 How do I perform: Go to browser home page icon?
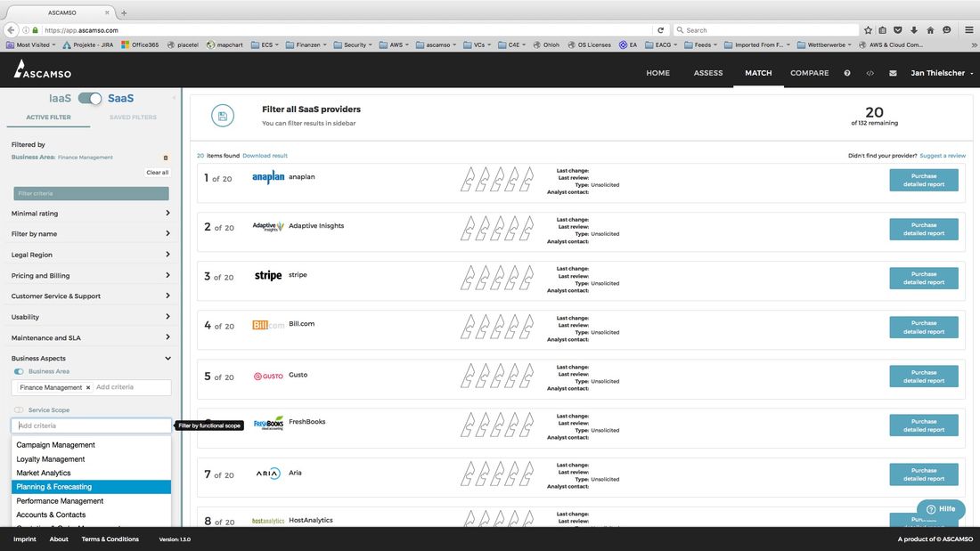tap(930, 30)
